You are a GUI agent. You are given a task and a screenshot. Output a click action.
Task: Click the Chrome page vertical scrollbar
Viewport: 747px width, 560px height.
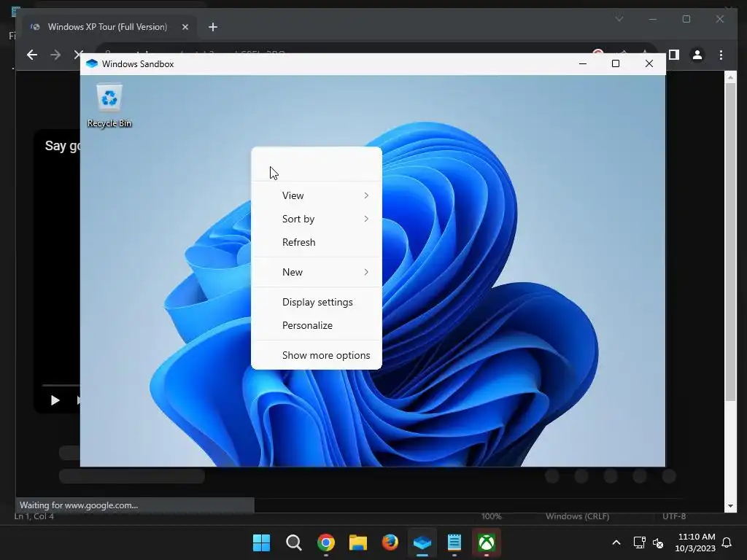tap(730, 243)
